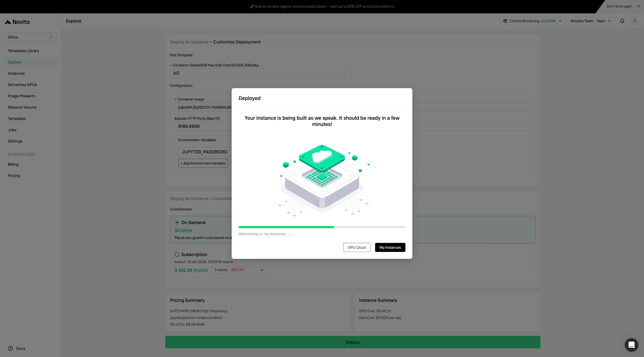Click 'Disk Cost: $0.000 per day' text

pyautogui.click(x=380, y=317)
